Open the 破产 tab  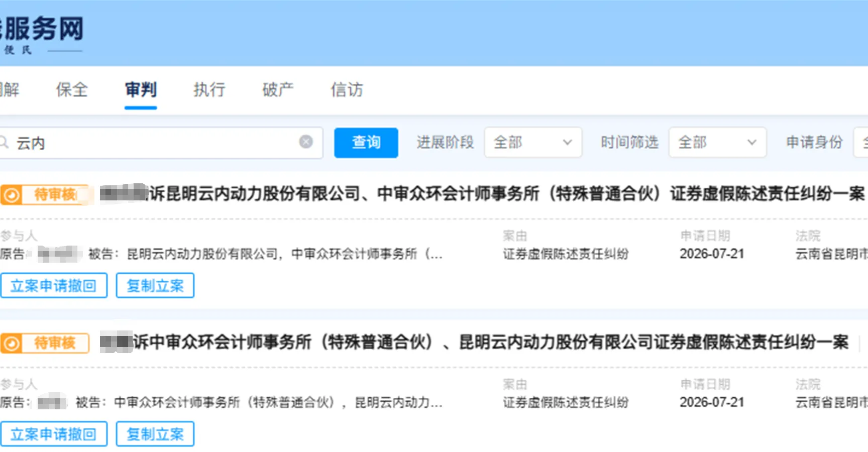pyautogui.click(x=278, y=90)
